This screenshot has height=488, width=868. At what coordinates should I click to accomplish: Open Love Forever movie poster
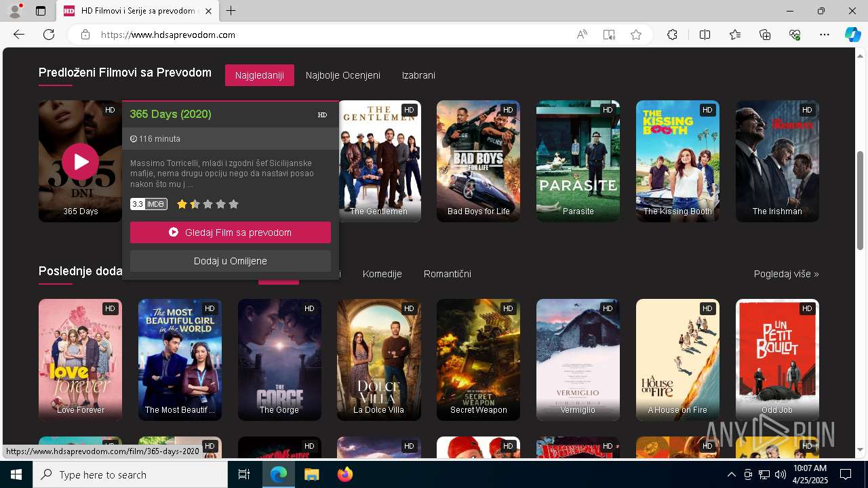coord(81,360)
